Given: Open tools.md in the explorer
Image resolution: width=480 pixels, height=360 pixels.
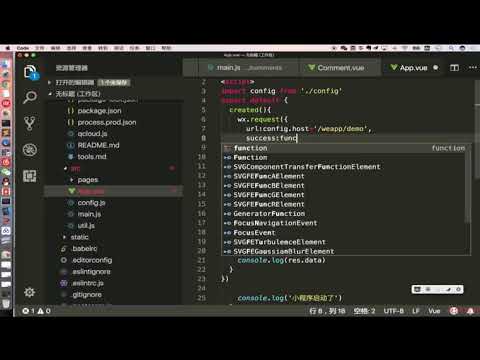Looking at the screenshot, I should pyautogui.click(x=92, y=157).
